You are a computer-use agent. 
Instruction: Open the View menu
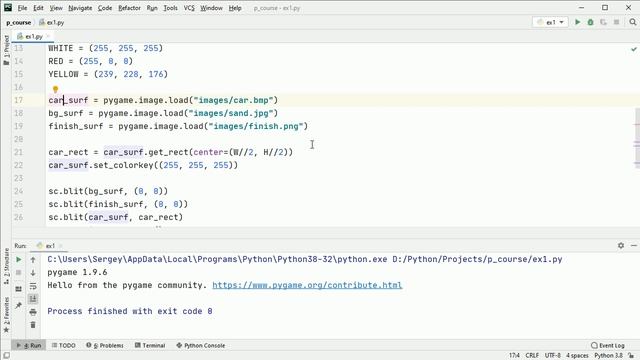click(56, 8)
